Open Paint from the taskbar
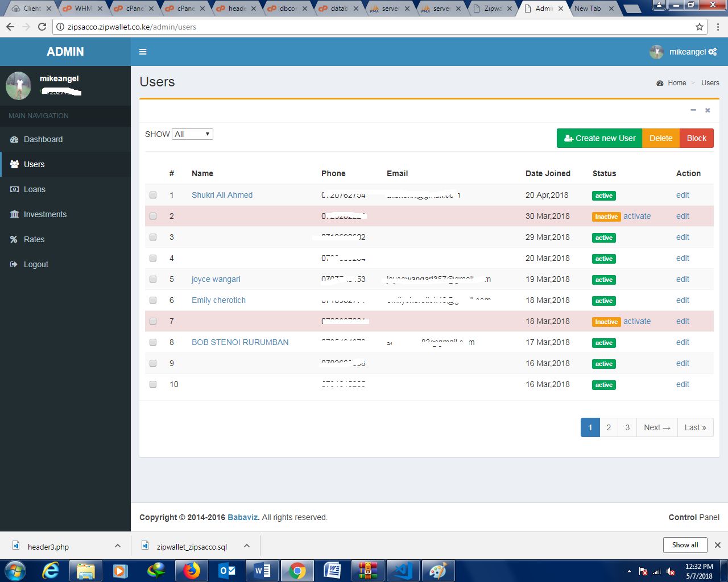This screenshot has width=728, height=582. 439,570
